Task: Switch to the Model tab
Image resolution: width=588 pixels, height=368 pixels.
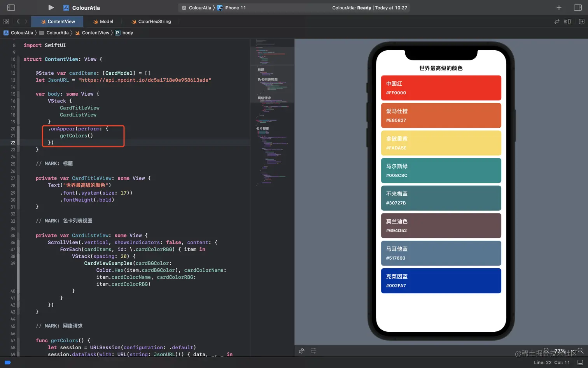Action: (103, 21)
